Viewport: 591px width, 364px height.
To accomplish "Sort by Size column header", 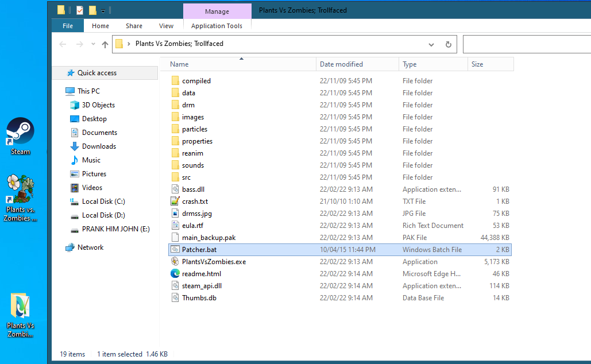I will click(x=490, y=64).
